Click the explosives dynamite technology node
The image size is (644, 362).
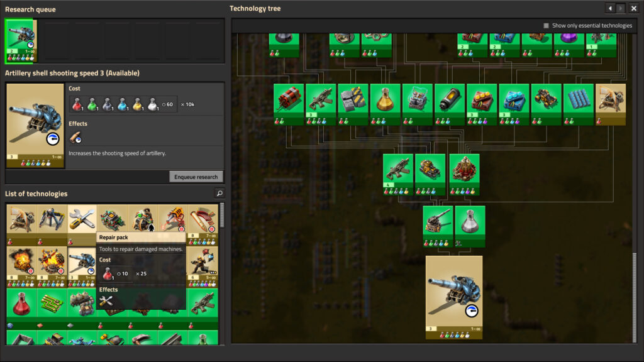click(289, 101)
